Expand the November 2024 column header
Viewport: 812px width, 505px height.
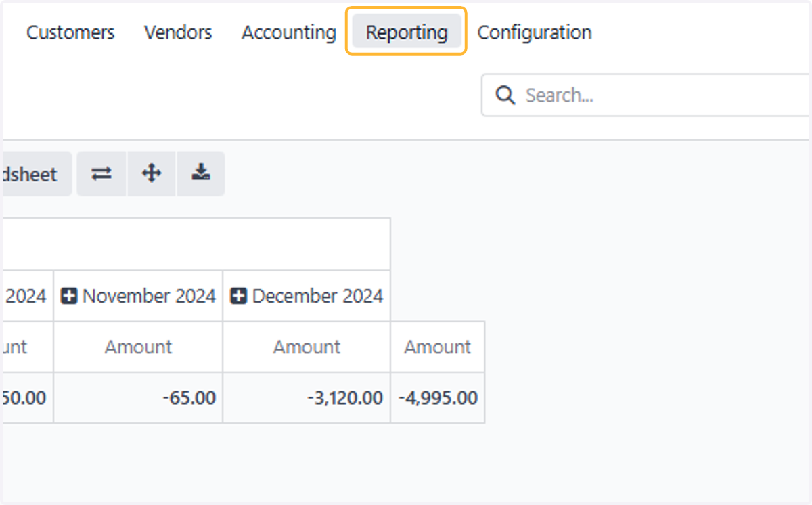pyautogui.click(x=138, y=296)
